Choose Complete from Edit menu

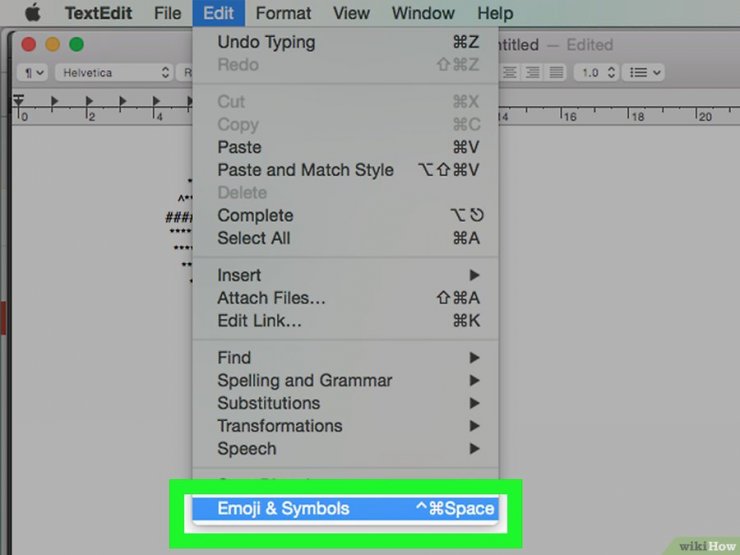tap(345, 216)
